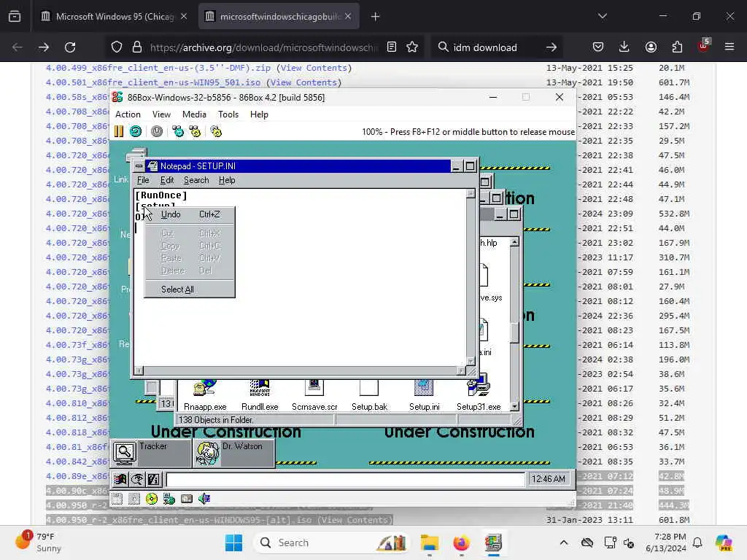Open the 86Box Tools menu

point(228,114)
